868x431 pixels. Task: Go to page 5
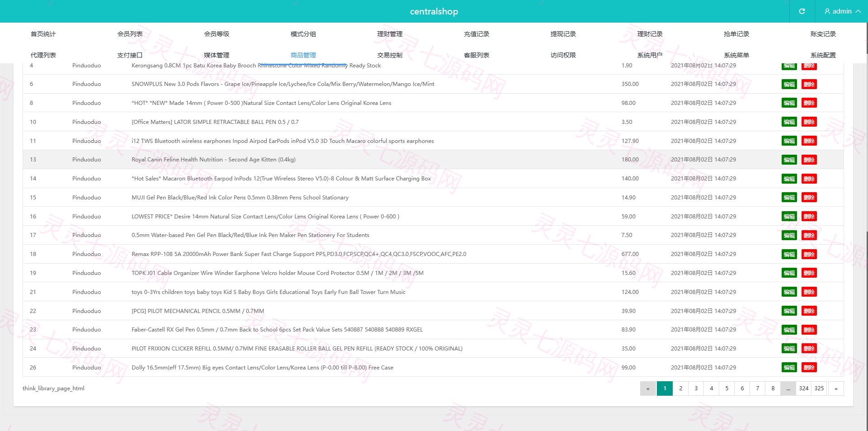pos(726,388)
